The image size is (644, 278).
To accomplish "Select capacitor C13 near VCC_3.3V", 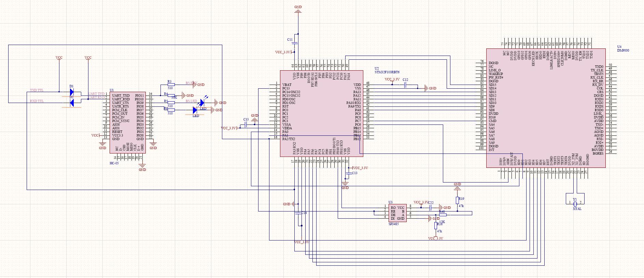I will click(348, 173).
